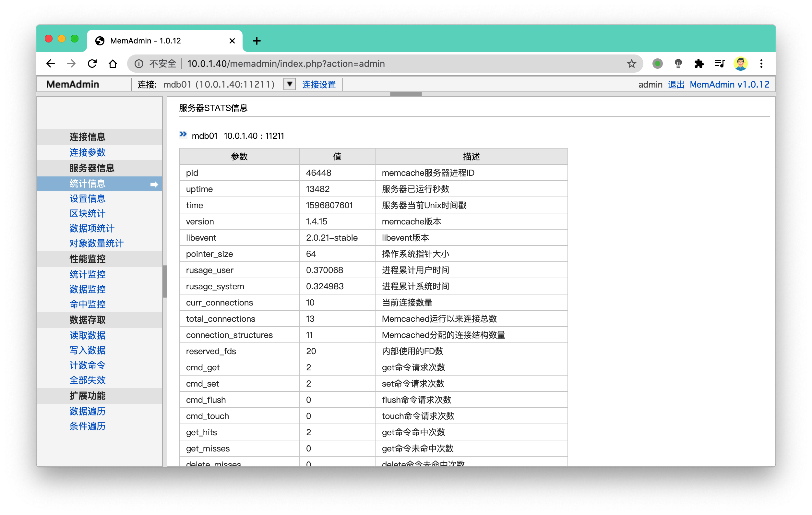The height and width of the screenshot is (515, 812).
Task: Open the media control playlist icon
Action: pyautogui.click(x=720, y=64)
